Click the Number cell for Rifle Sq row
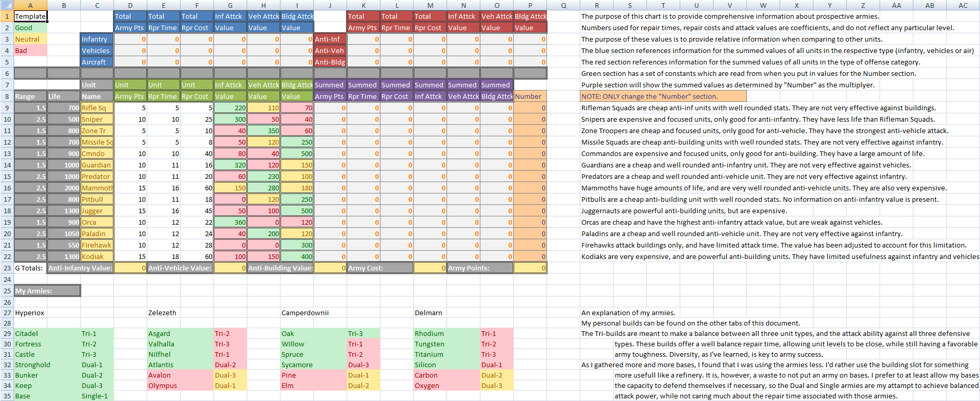Screen dimensions: 980x401 (x=530, y=108)
